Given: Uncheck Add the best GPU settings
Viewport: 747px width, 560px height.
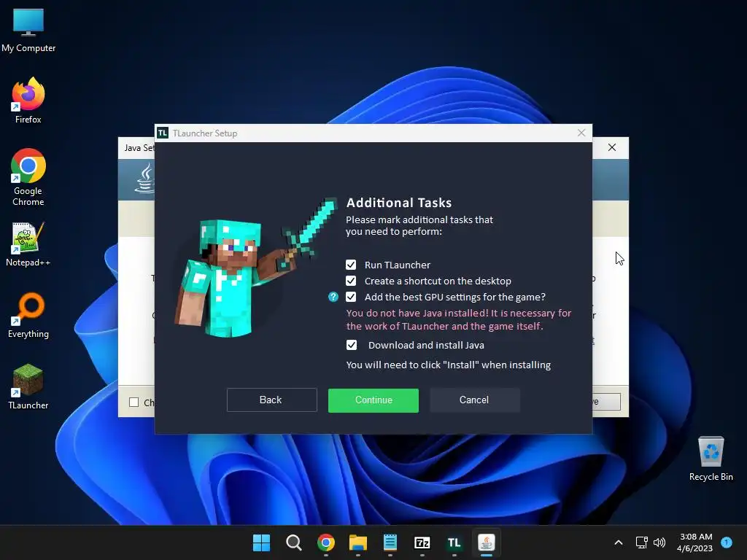Looking at the screenshot, I should pos(351,297).
